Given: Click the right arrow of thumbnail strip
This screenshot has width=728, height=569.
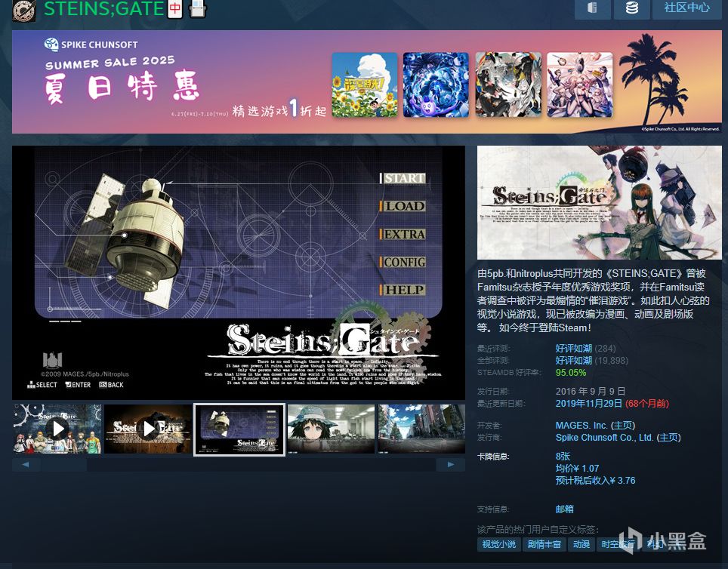Looking at the screenshot, I should click(451, 464).
